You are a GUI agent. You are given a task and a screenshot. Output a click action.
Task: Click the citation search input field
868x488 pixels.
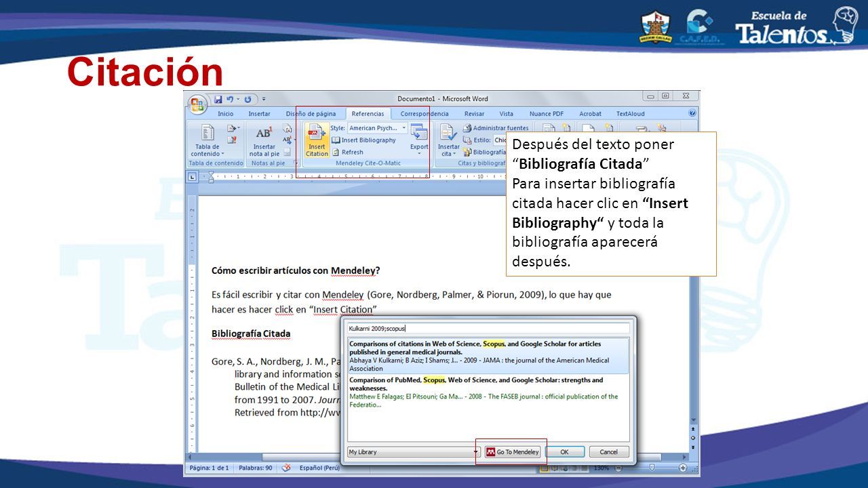pos(488,328)
